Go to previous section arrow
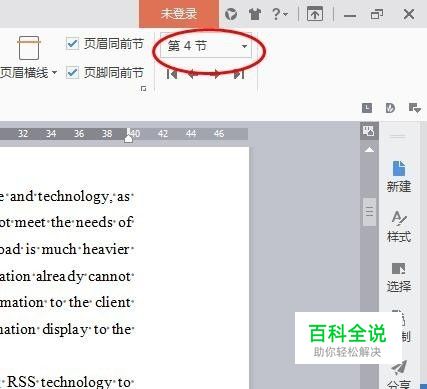 [193, 74]
